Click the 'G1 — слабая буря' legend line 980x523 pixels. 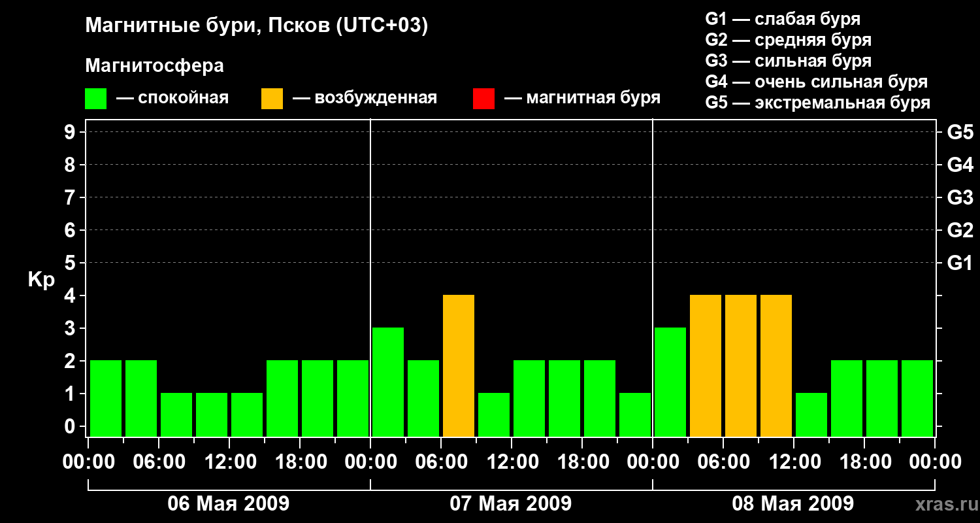(783, 19)
